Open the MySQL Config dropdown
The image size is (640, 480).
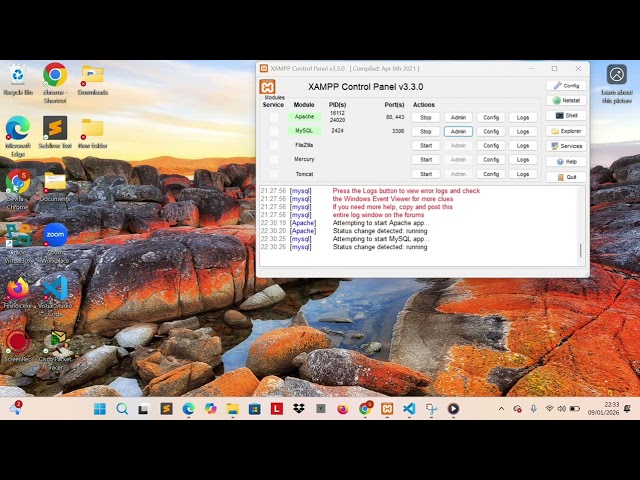tap(490, 131)
